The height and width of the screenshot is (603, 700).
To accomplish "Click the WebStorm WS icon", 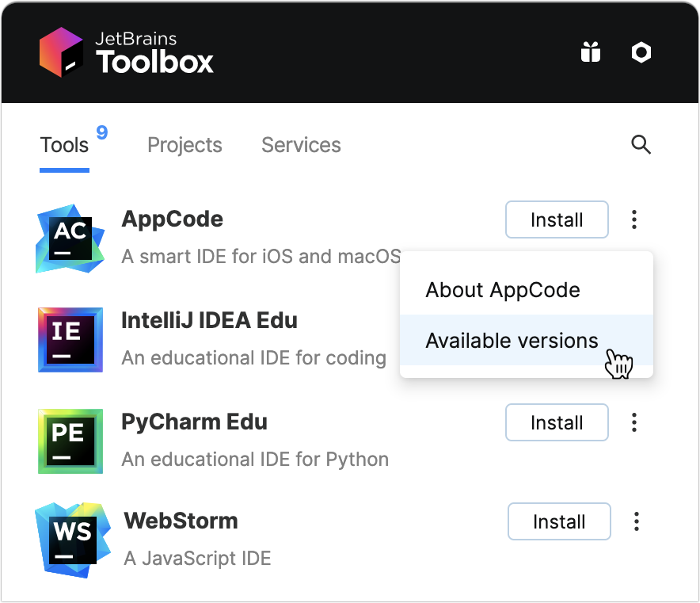I will click(73, 539).
